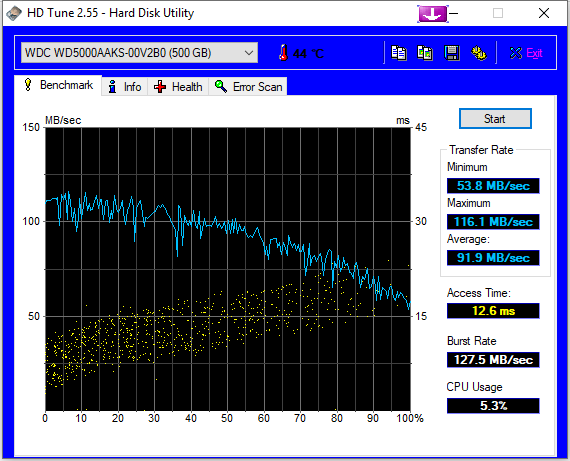Click the Minimum transfer rate value
This screenshot has height=461, width=570.
coord(493,186)
